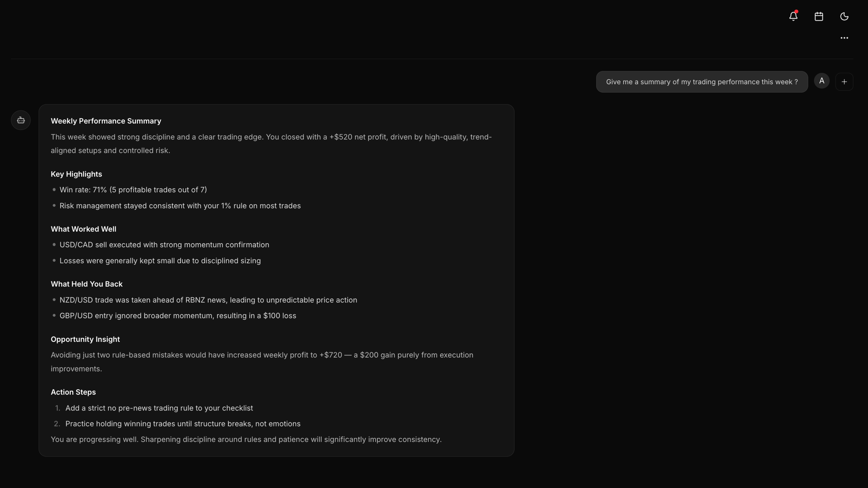Click the NZD/USD RBNW news bullet
This screenshot has height=488, width=868.
(208, 300)
